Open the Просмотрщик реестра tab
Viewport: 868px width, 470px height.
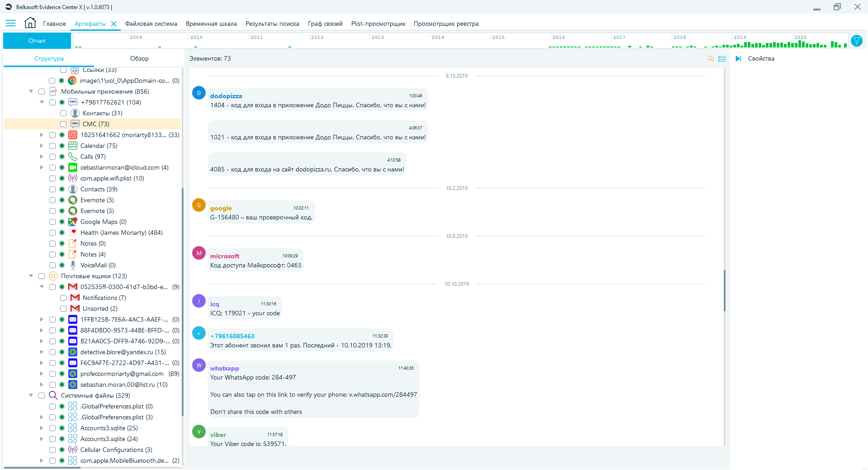pos(446,24)
